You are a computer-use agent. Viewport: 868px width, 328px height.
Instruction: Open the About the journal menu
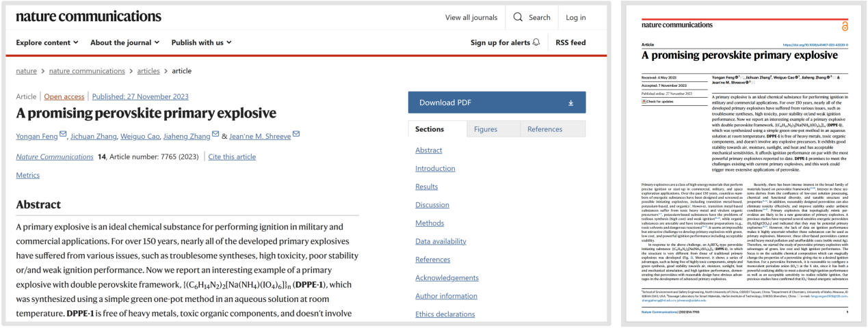[x=124, y=42]
